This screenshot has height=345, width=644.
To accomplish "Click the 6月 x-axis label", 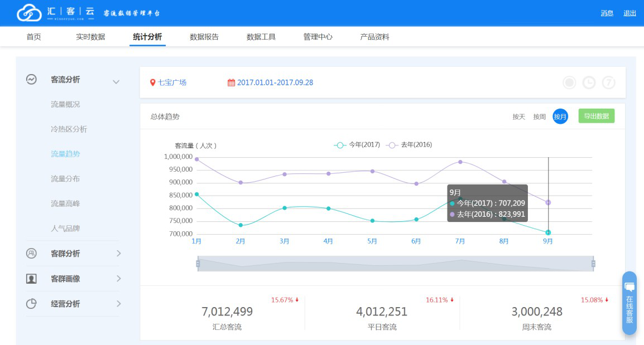I will [x=416, y=241].
